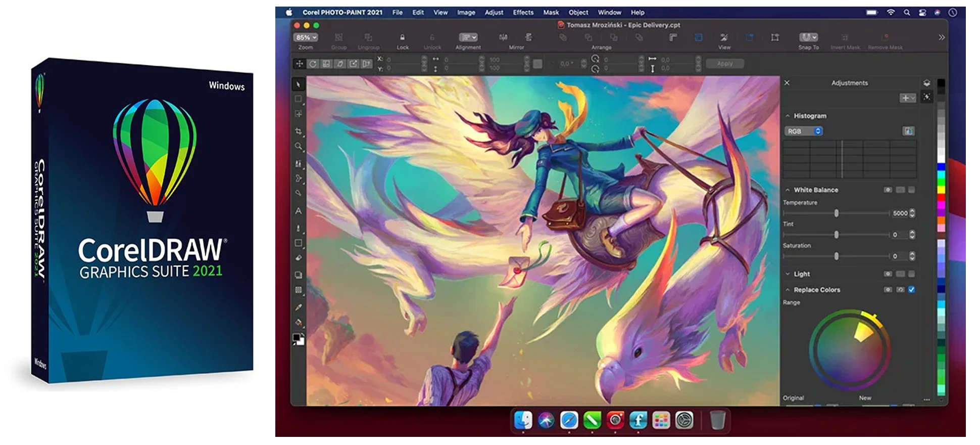The height and width of the screenshot is (445, 980).
Task: Activate Rotate mode in property bar
Action: tap(313, 64)
